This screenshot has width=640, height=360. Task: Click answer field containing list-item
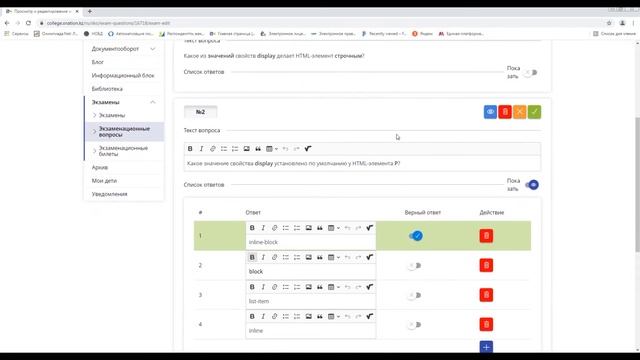(x=311, y=301)
